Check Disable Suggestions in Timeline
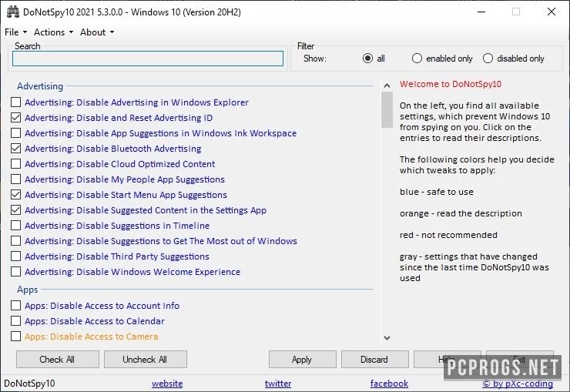The image size is (570, 392). (x=15, y=225)
